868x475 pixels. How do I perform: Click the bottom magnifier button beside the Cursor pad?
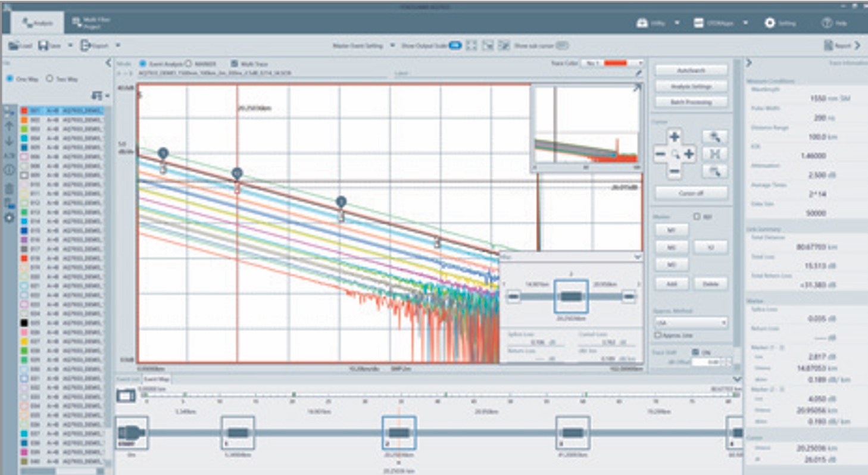coord(714,171)
